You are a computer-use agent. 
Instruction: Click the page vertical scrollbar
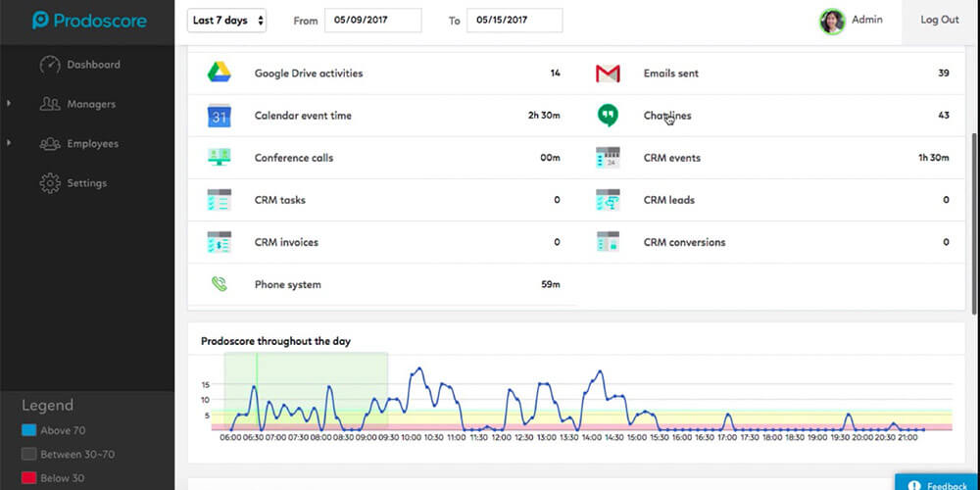coord(976,223)
